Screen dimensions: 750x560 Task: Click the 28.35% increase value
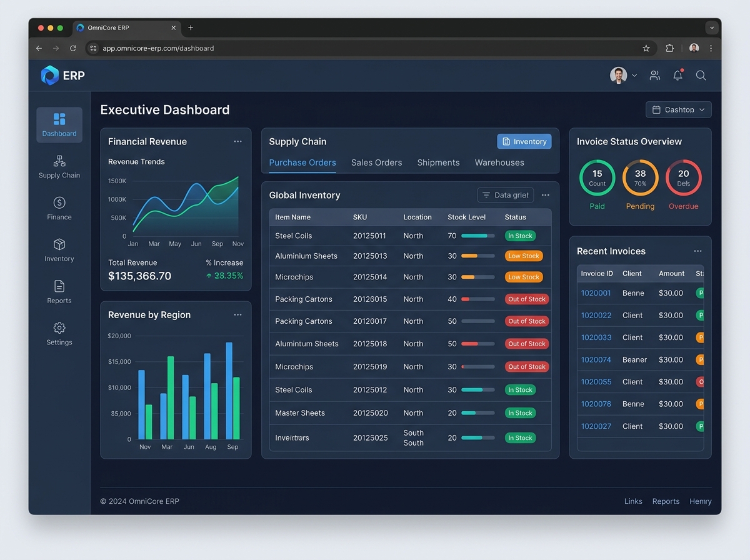point(224,276)
